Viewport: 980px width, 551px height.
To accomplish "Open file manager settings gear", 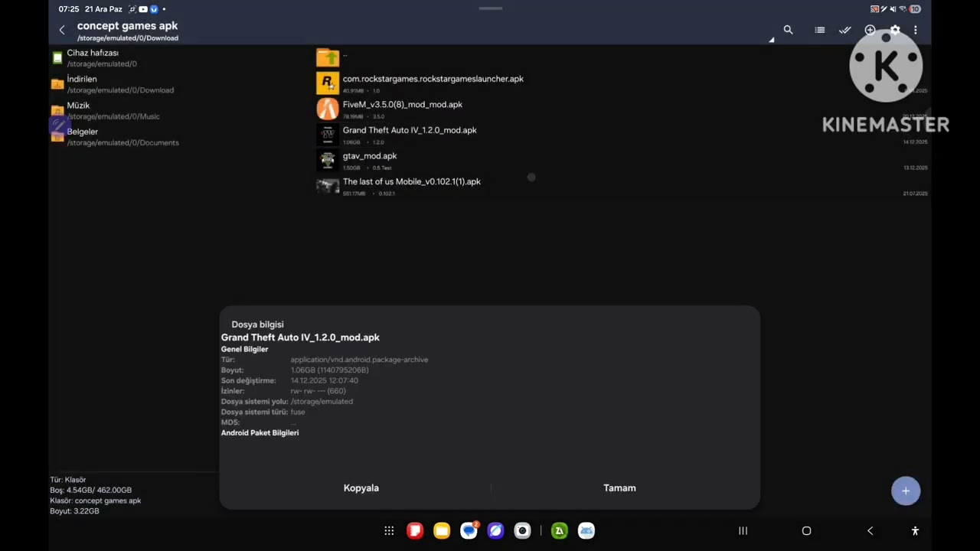I will [x=894, y=30].
